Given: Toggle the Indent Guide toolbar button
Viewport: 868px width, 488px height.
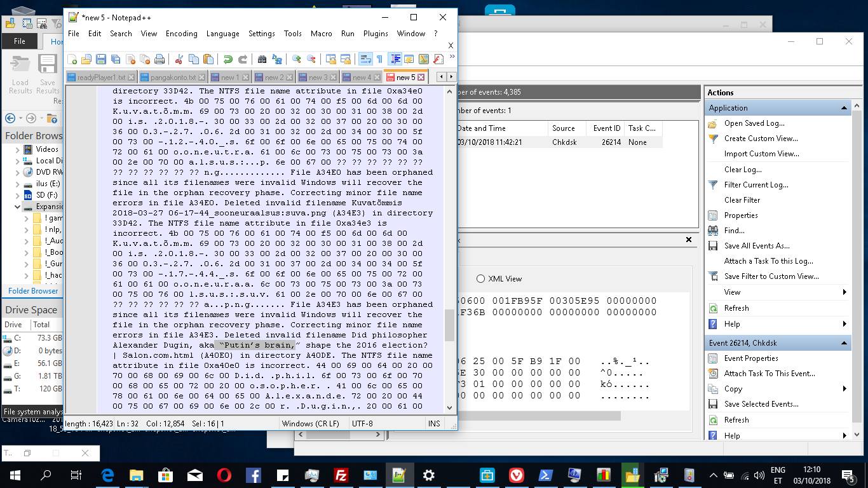Looking at the screenshot, I should point(395,59).
